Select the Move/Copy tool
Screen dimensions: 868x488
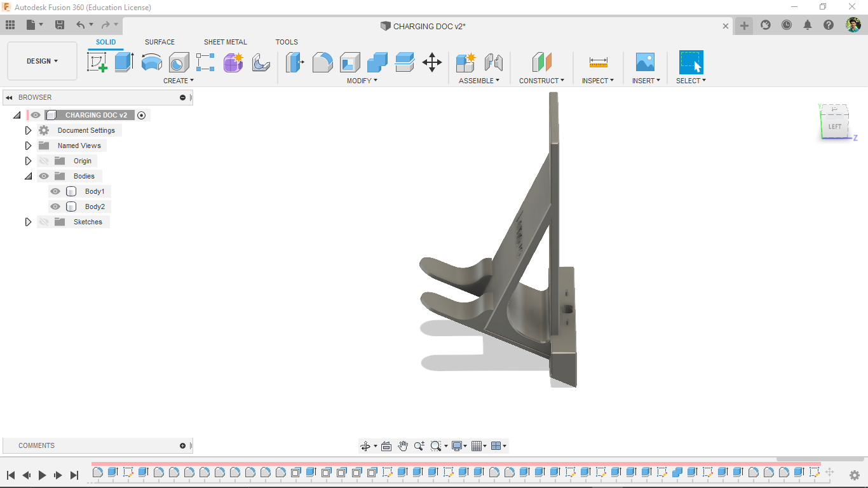pos(432,62)
